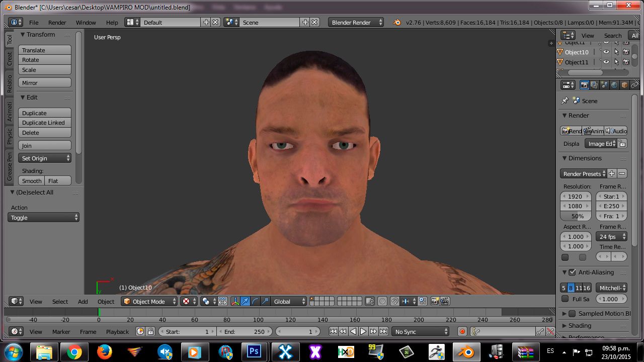Viewport: 644px width, 362px height.
Task: Collapse the Dimensions panel
Action: click(x=585, y=158)
